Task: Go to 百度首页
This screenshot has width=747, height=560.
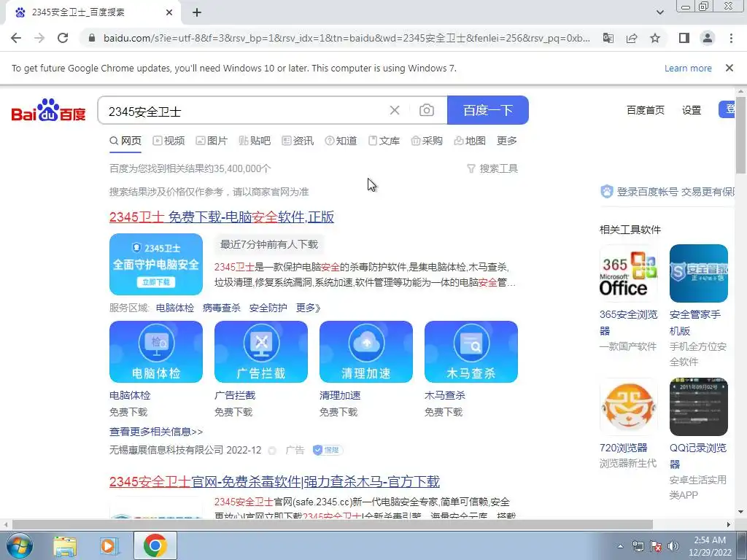Action: click(645, 111)
